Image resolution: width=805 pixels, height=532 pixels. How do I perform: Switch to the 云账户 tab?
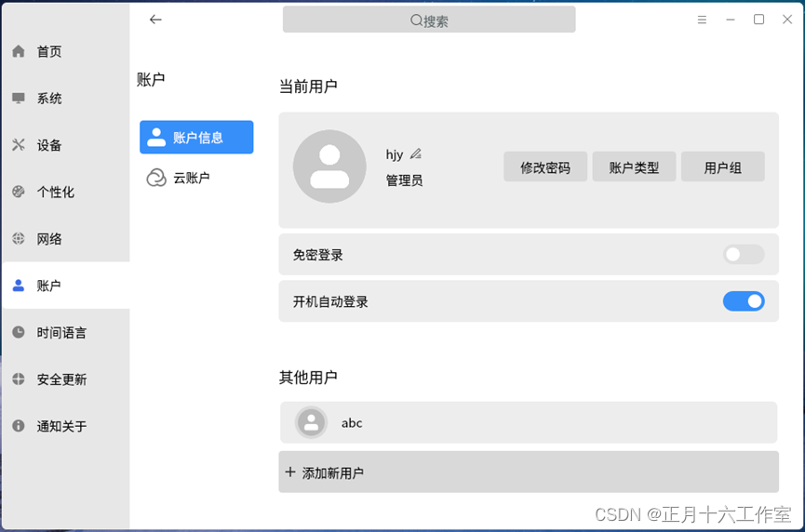pos(196,178)
